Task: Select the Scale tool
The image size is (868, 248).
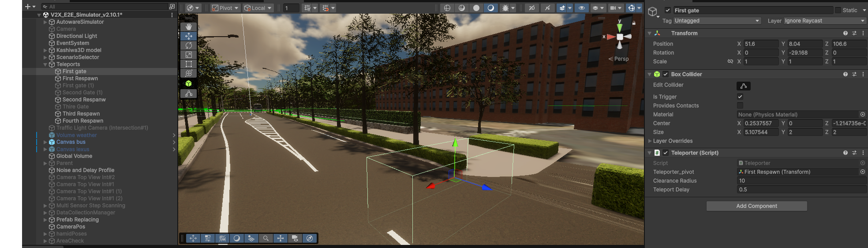Action: click(188, 55)
